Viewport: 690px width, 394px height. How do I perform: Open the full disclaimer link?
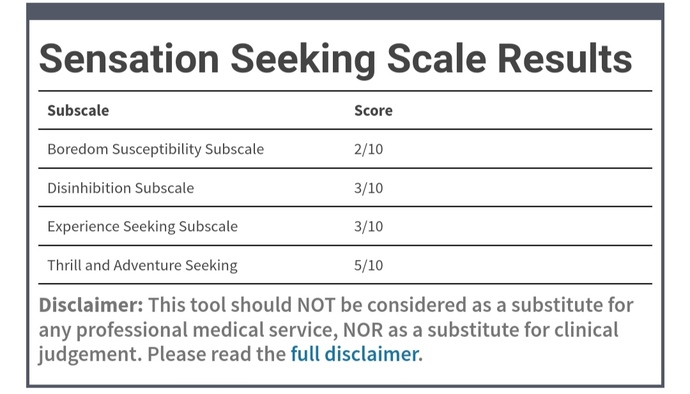pyautogui.click(x=354, y=354)
